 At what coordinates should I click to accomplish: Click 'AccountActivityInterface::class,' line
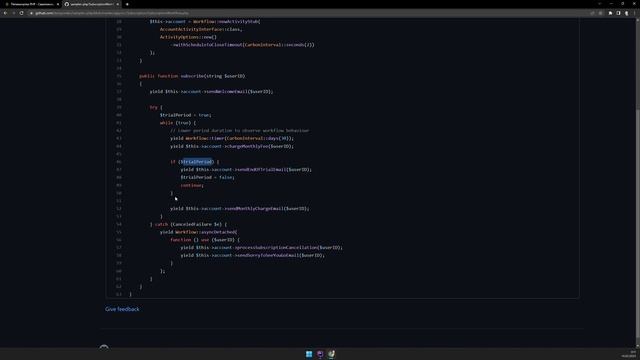click(x=201, y=29)
